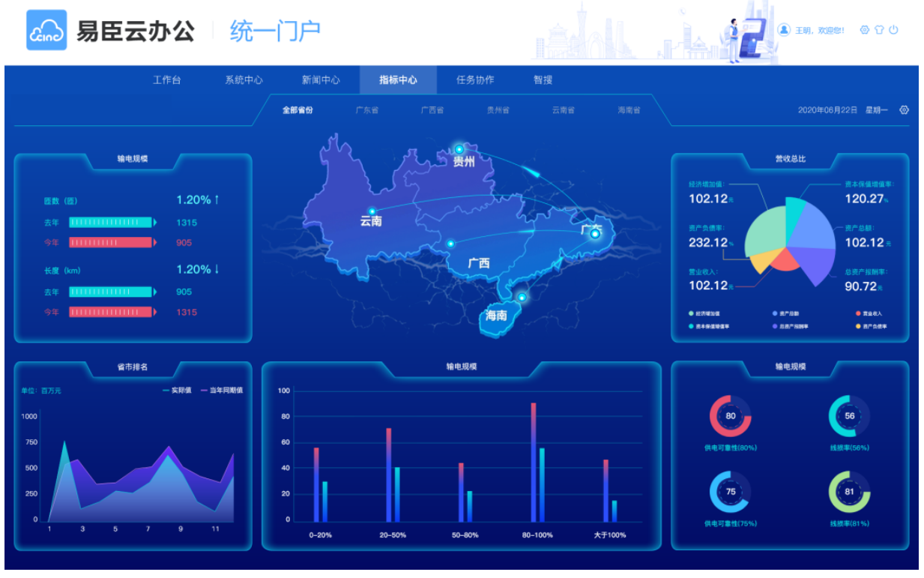The image size is (924, 578).
Task: Click the up arrow beside 匝数 1.20%
Action: click(217, 199)
